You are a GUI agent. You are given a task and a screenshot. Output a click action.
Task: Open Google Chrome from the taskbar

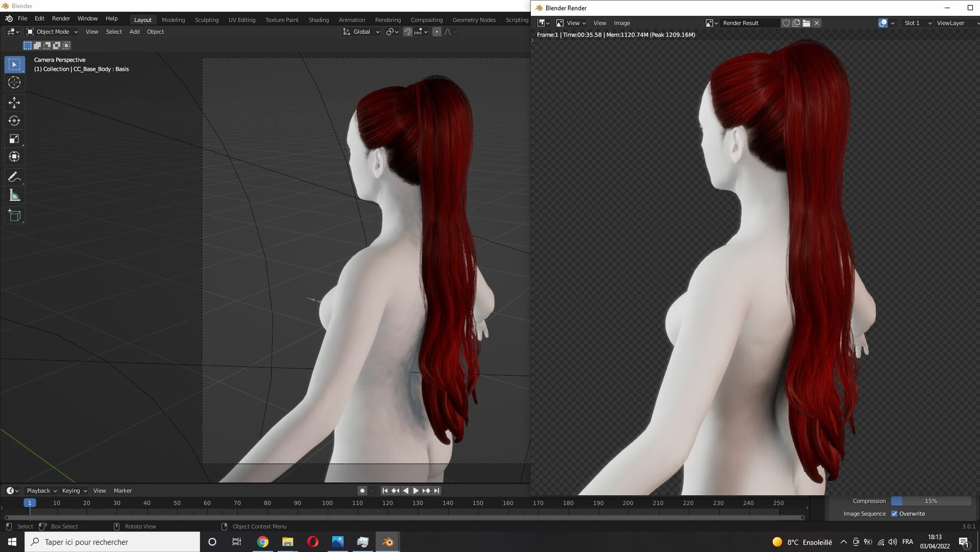(263, 542)
